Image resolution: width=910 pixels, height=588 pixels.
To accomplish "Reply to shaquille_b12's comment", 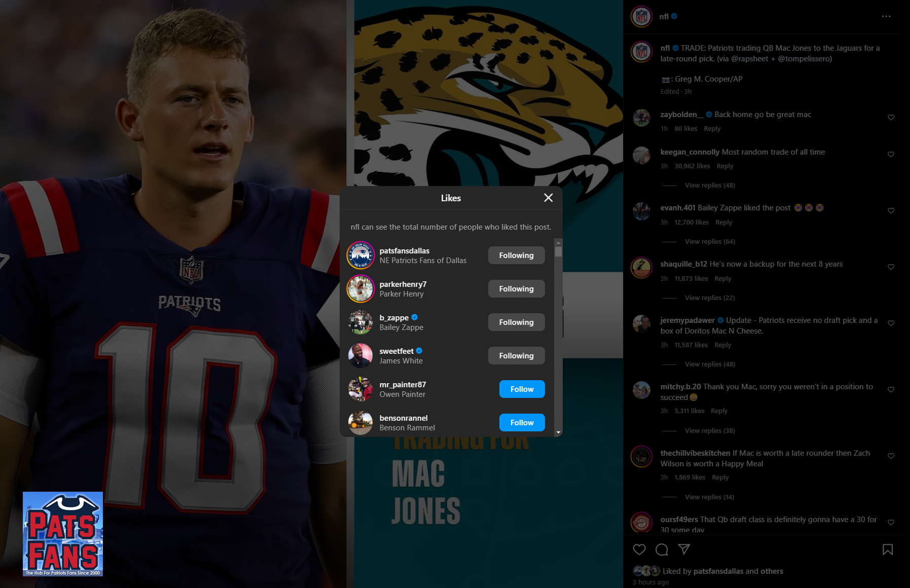I will pos(722,278).
